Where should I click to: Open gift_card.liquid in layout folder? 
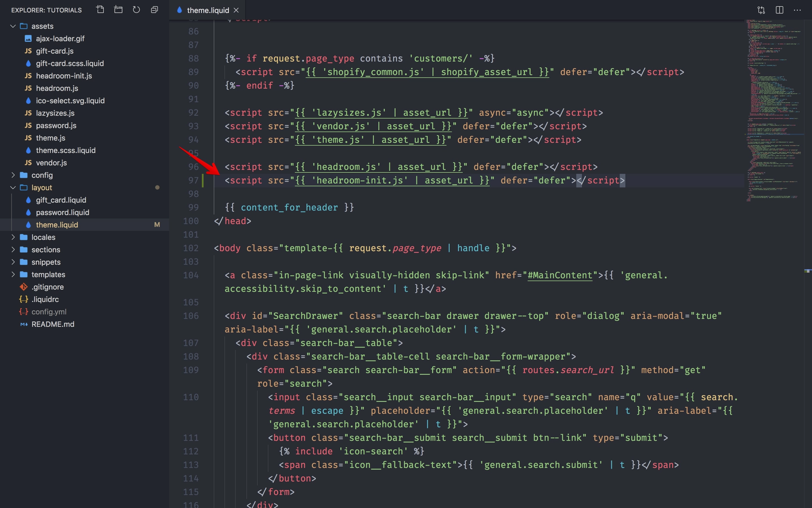(x=85, y=200)
